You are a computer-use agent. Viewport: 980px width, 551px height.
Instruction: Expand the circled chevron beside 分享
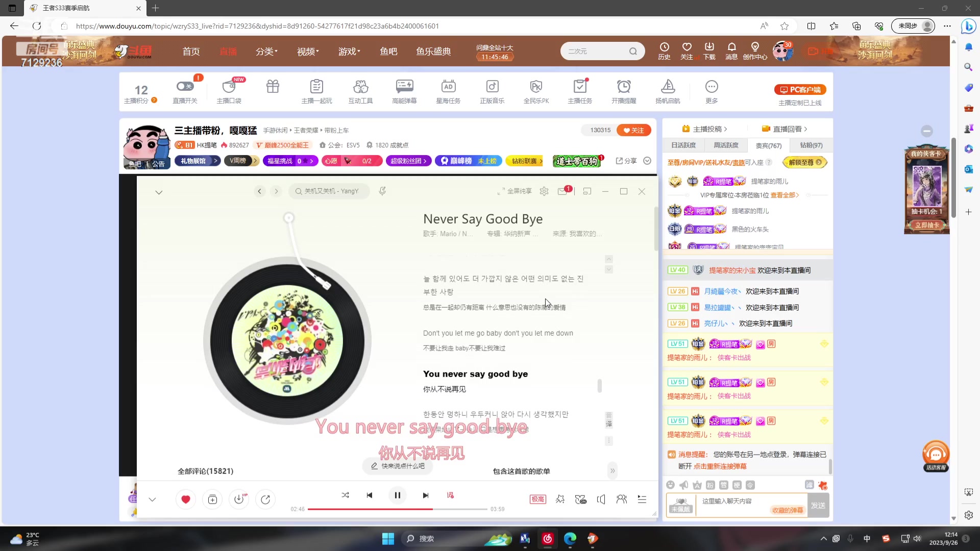(647, 161)
